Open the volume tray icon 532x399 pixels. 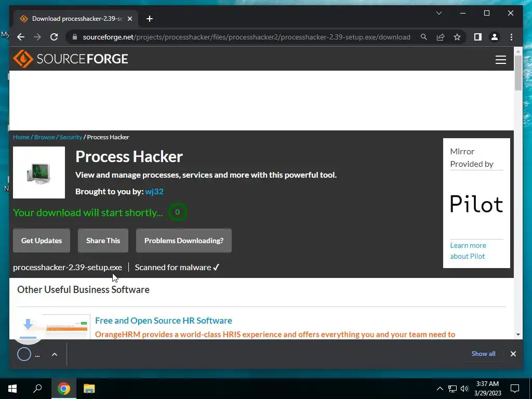click(x=464, y=389)
